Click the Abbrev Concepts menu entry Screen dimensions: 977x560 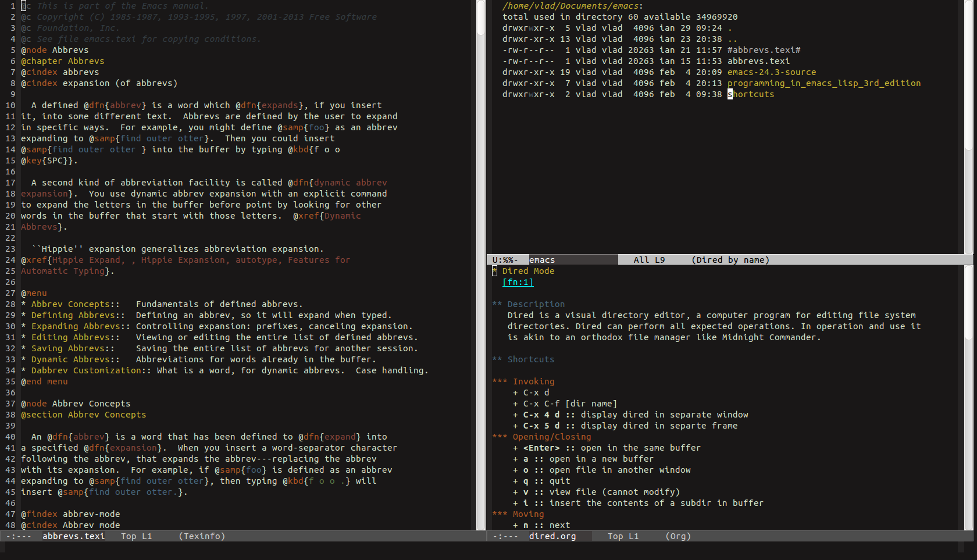click(70, 304)
